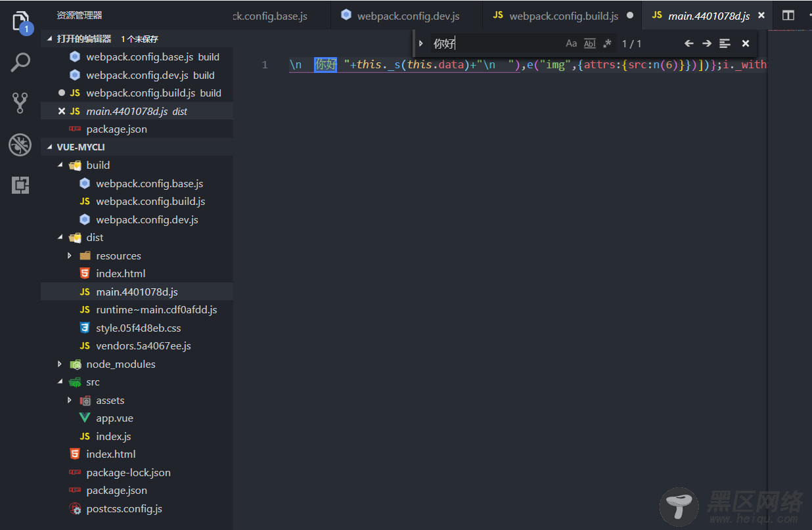Switch to main.4401078d.js tab
Image resolution: width=812 pixels, height=530 pixels.
coord(708,15)
